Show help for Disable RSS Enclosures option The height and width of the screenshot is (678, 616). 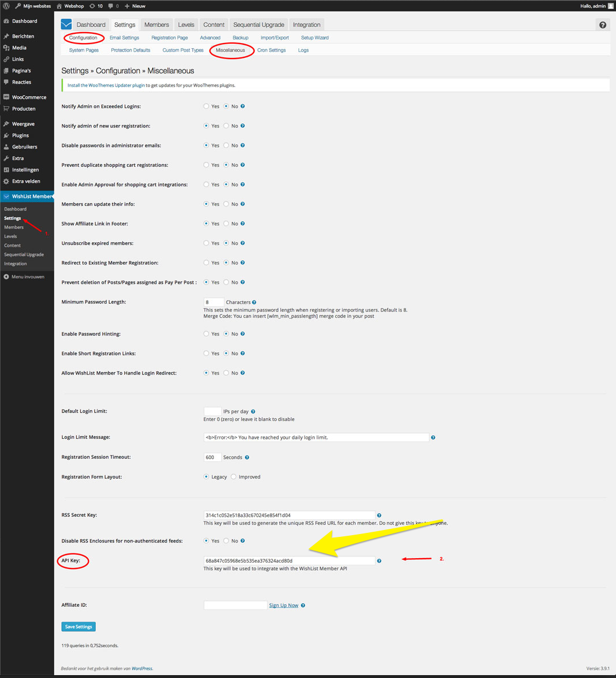point(243,541)
